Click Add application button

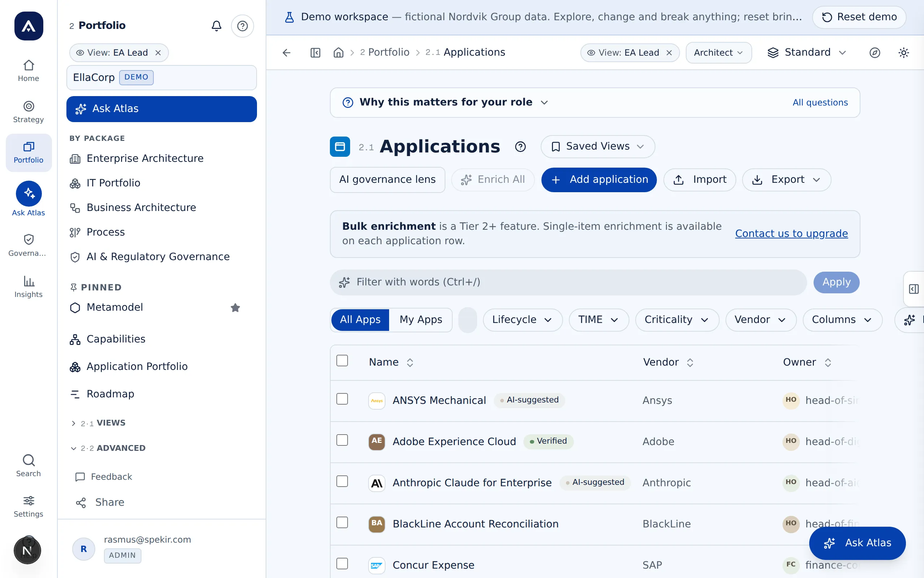pos(599,180)
